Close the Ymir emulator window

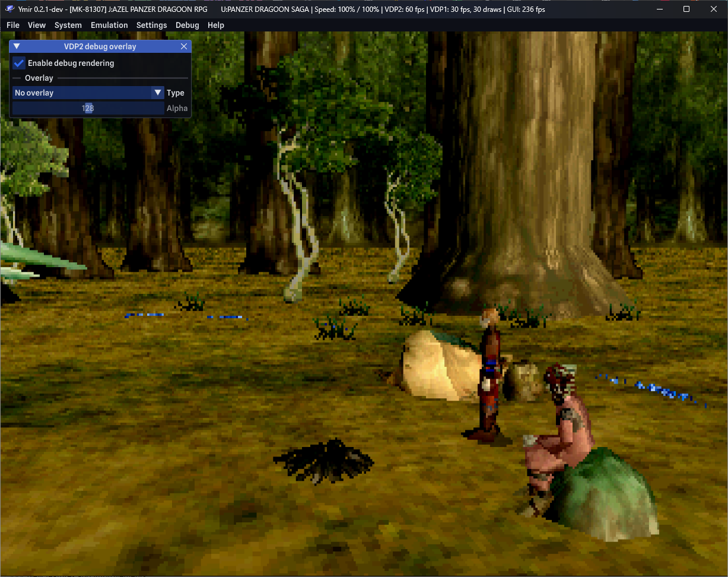714,9
